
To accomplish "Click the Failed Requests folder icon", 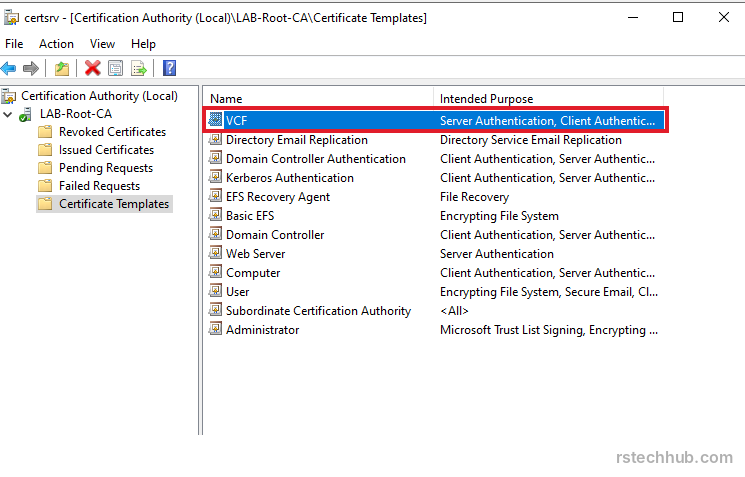I will tap(45, 186).
